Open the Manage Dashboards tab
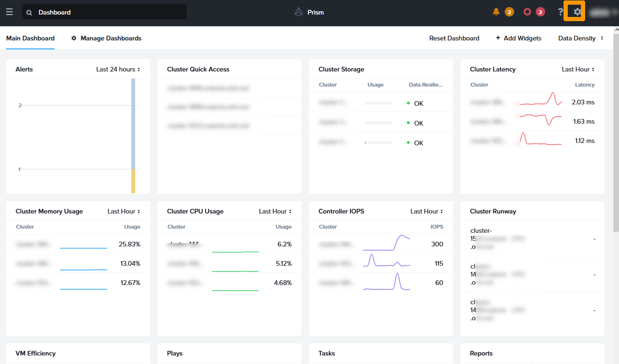The width and height of the screenshot is (619, 364). pos(111,38)
